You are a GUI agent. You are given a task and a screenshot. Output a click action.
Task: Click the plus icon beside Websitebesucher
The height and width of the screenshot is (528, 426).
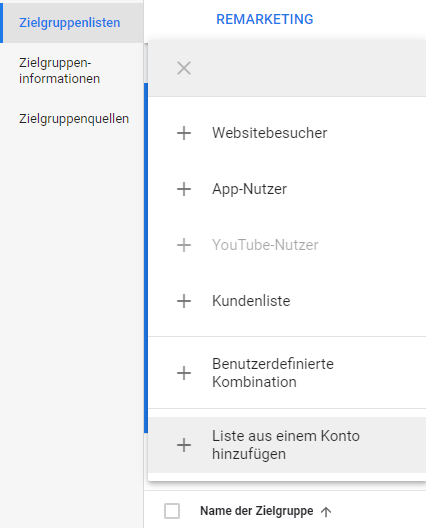click(184, 133)
